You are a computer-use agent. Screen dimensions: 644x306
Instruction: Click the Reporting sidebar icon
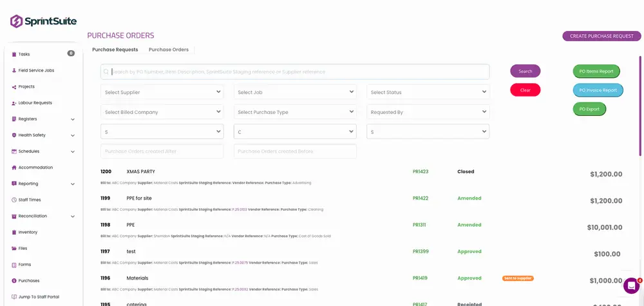pyautogui.click(x=14, y=184)
